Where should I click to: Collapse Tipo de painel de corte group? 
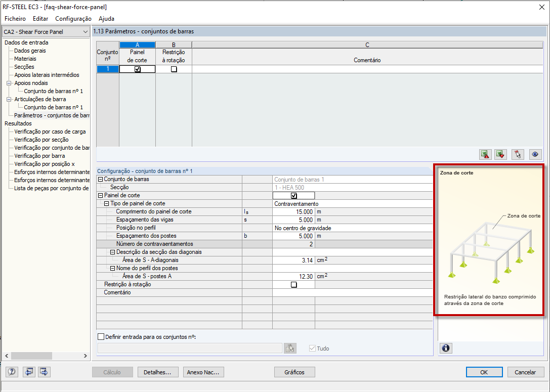(107, 204)
